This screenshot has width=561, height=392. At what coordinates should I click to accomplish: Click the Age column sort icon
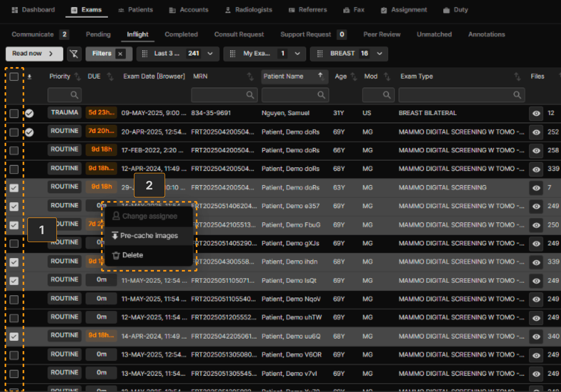pos(354,77)
